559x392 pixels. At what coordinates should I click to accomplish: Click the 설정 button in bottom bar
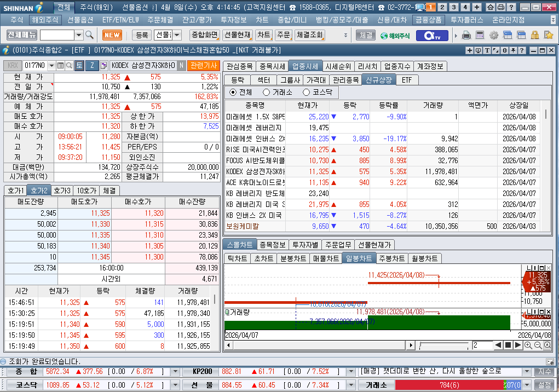click(544, 385)
